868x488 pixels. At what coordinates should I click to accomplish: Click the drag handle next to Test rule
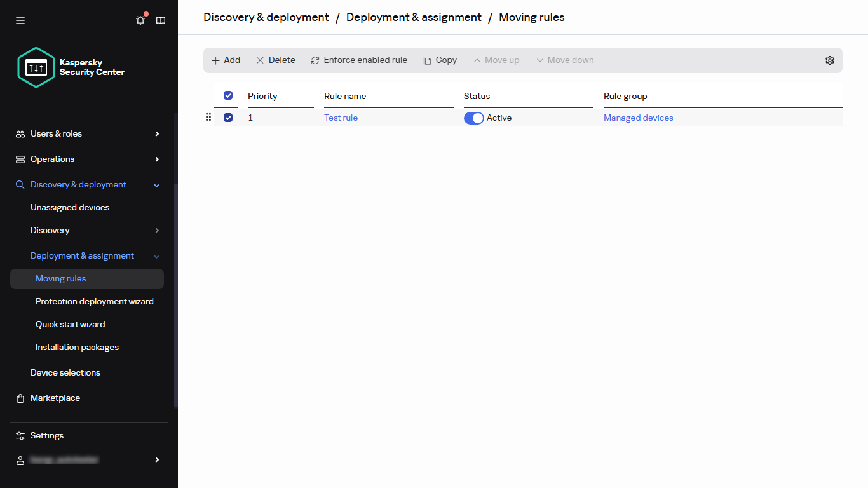point(208,118)
